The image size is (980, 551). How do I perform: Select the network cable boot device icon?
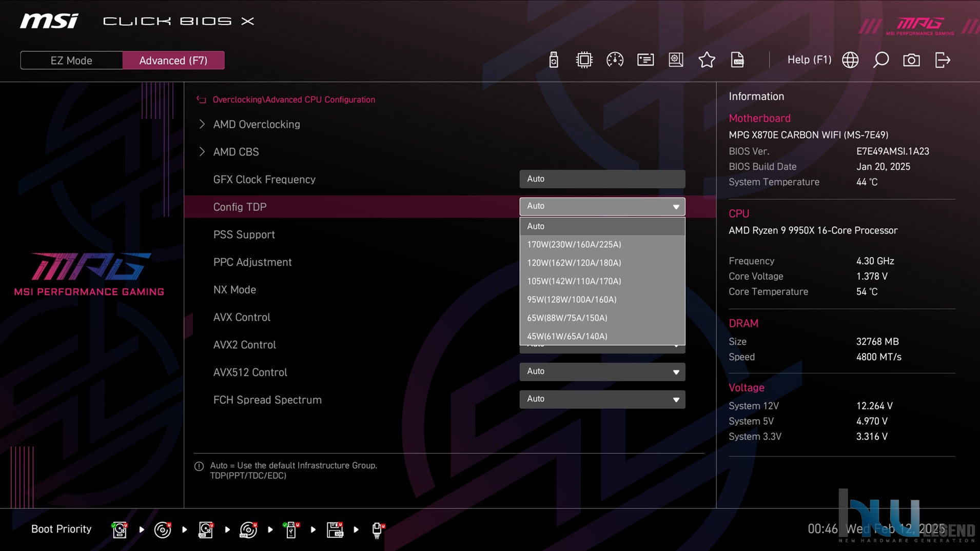click(378, 529)
